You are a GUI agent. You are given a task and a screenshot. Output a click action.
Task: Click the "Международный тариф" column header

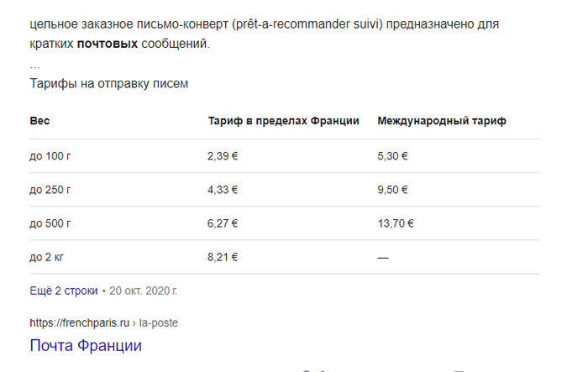(442, 122)
